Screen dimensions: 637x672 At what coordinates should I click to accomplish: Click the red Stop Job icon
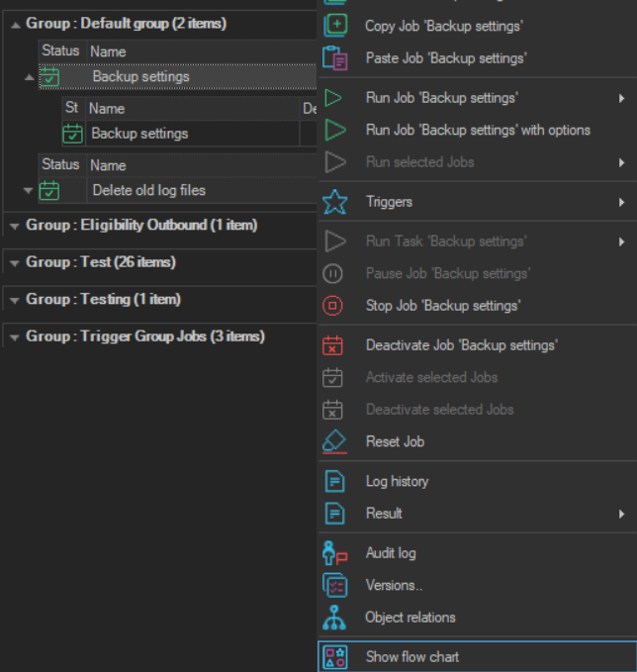[x=334, y=306]
